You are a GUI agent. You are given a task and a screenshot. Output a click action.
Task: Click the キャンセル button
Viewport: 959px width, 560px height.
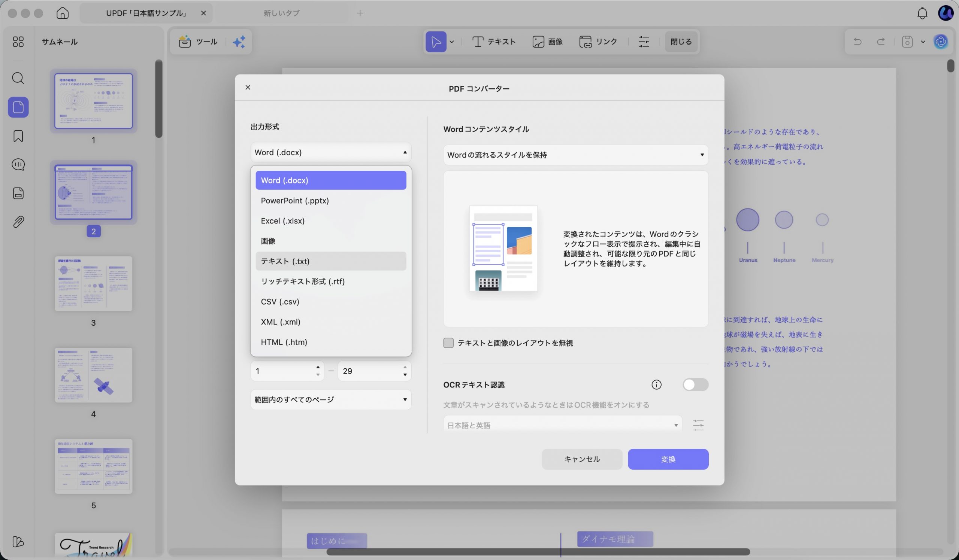coord(582,459)
